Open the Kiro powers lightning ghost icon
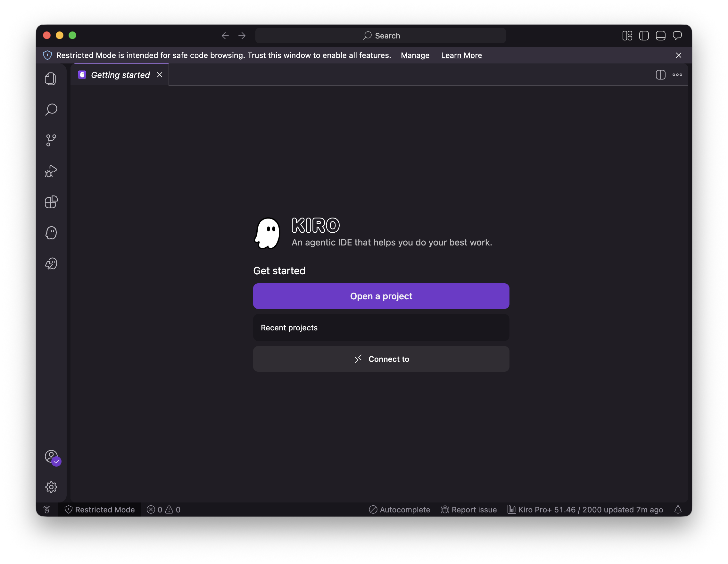 (x=51, y=264)
